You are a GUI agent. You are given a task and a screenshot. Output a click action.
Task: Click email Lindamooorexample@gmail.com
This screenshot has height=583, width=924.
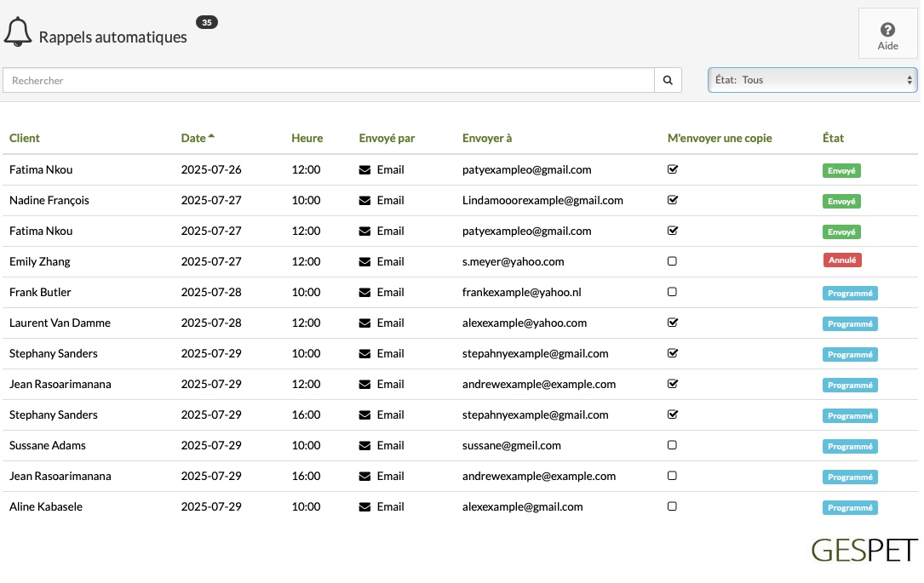(542, 201)
